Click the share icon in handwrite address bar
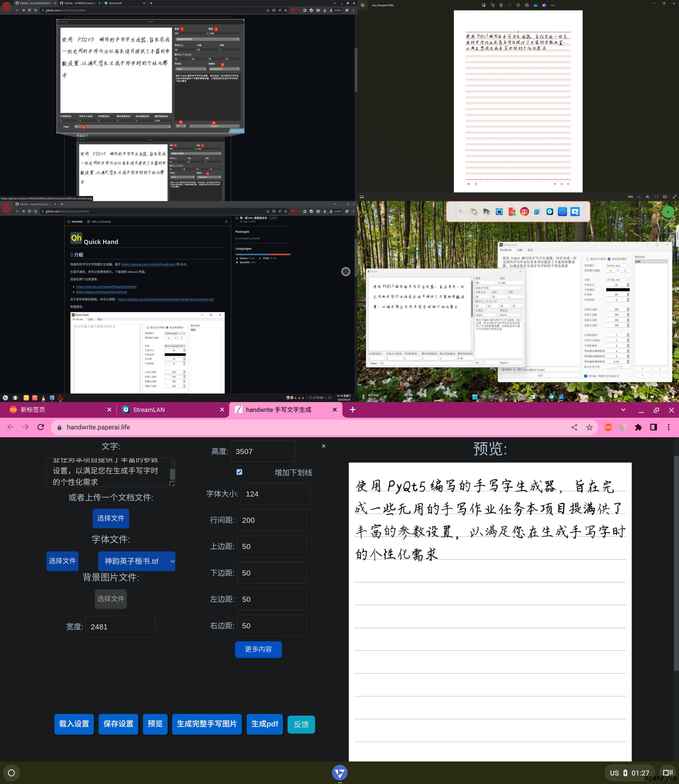Image resolution: width=679 pixels, height=784 pixels. [x=574, y=427]
